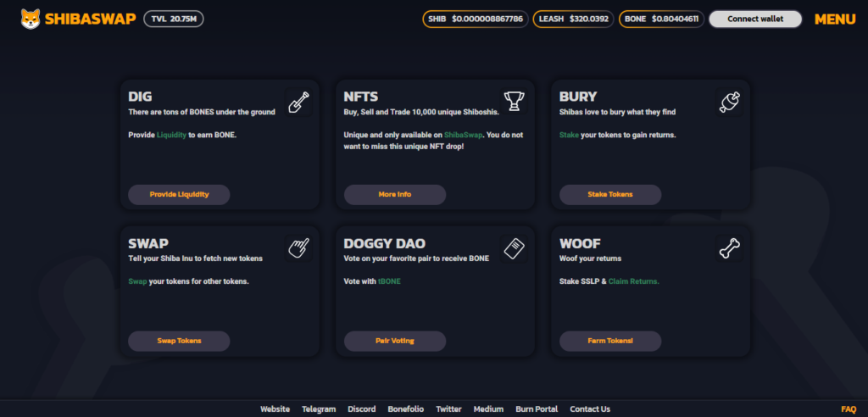Viewport: 868px width, 417px height.
Task: Click the Swap Tokens button
Action: [x=179, y=341]
